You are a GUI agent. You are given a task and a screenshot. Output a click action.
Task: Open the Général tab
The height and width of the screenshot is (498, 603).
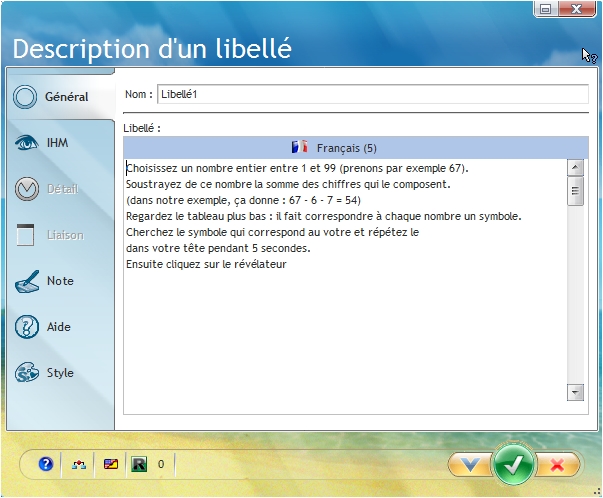[x=60, y=97]
